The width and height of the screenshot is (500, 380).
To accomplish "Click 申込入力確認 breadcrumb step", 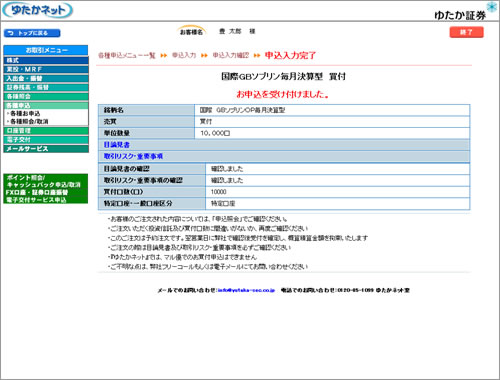I will [231, 55].
